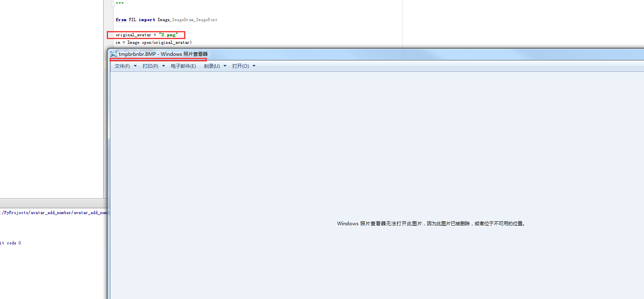Open the 打印(P) menu
This screenshot has height=299, width=644.
(150, 66)
